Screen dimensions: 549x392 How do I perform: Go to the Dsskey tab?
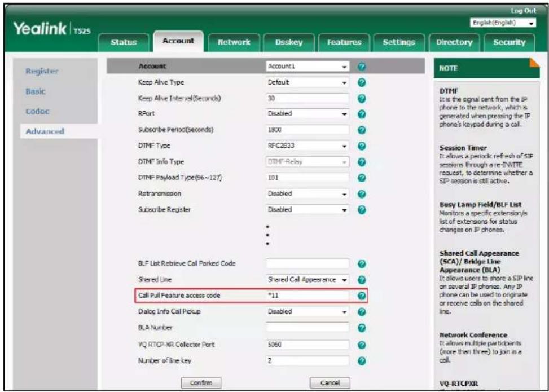click(289, 42)
